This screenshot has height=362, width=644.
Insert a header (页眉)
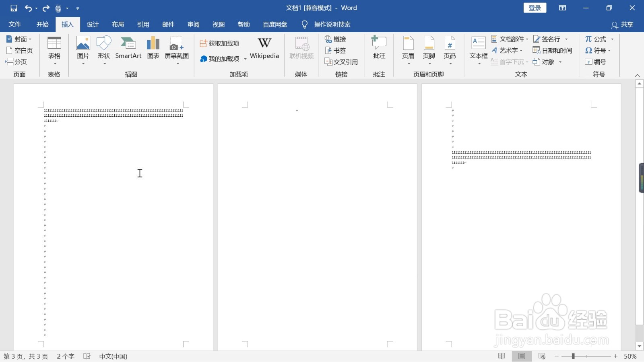(408, 50)
